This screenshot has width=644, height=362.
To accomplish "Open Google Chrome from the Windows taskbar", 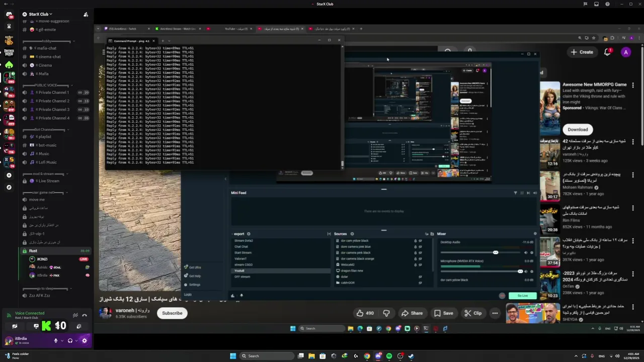I will point(367,356).
